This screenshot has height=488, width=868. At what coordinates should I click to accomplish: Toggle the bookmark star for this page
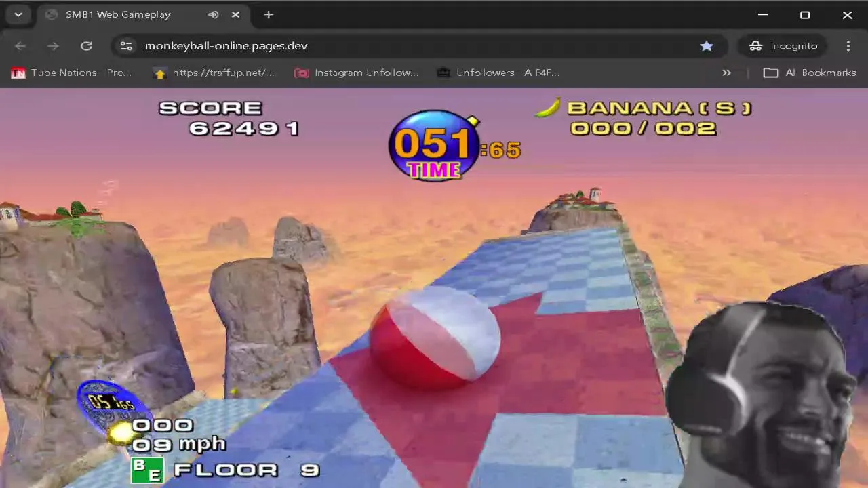coord(707,46)
